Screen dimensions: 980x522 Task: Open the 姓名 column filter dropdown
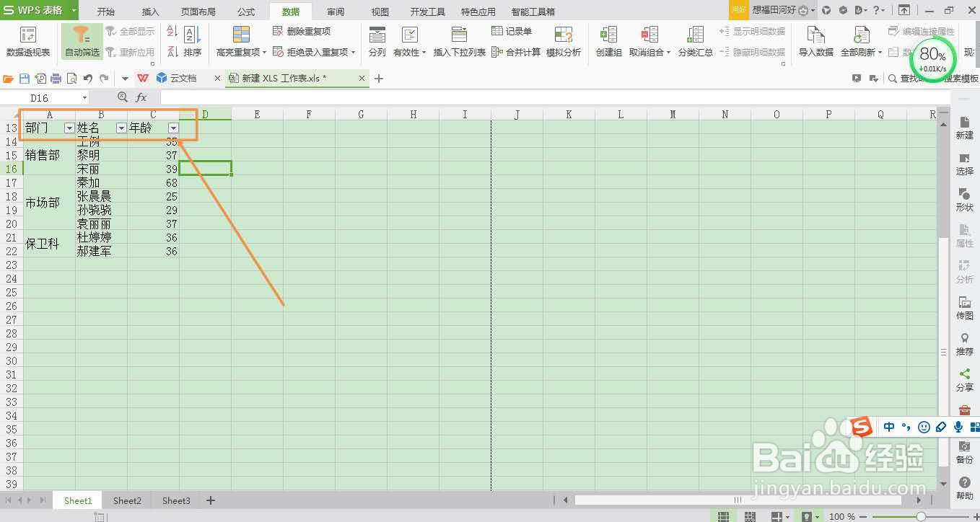(x=121, y=128)
